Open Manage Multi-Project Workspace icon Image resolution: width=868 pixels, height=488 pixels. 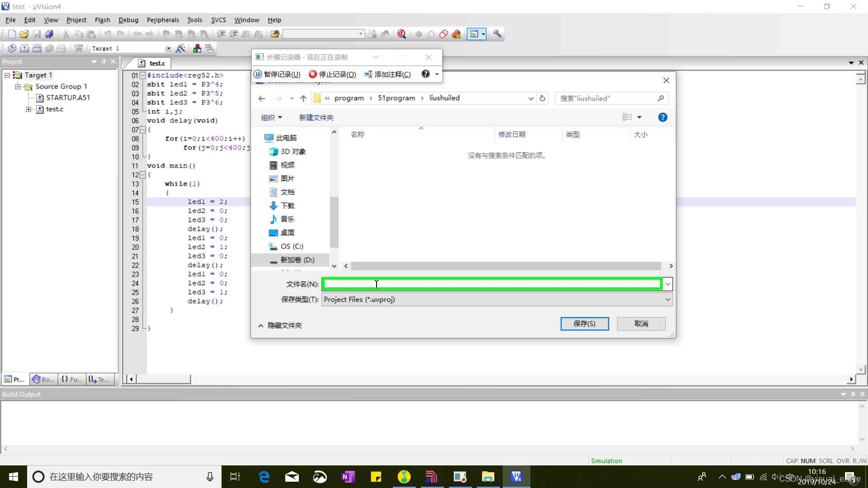click(x=209, y=48)
